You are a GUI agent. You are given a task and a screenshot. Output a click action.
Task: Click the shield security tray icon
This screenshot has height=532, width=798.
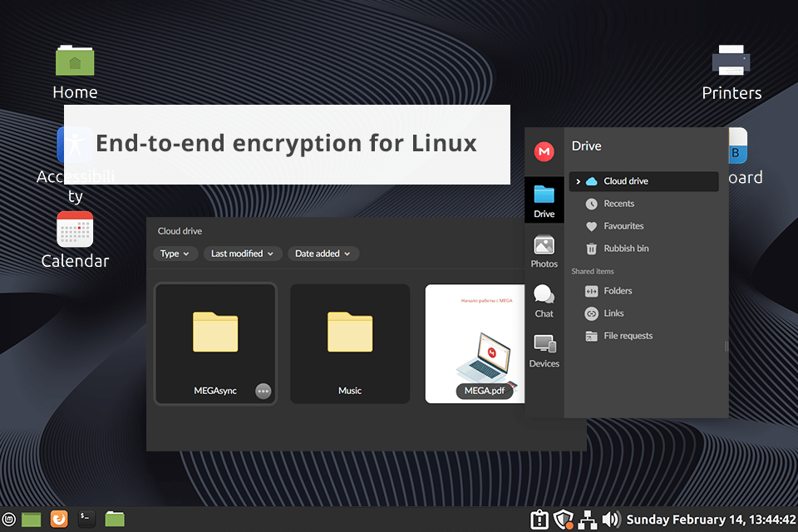(564, 520)
